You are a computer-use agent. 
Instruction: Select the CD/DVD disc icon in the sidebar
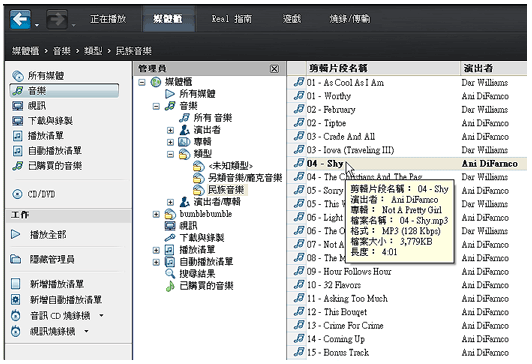click(17, 194)
